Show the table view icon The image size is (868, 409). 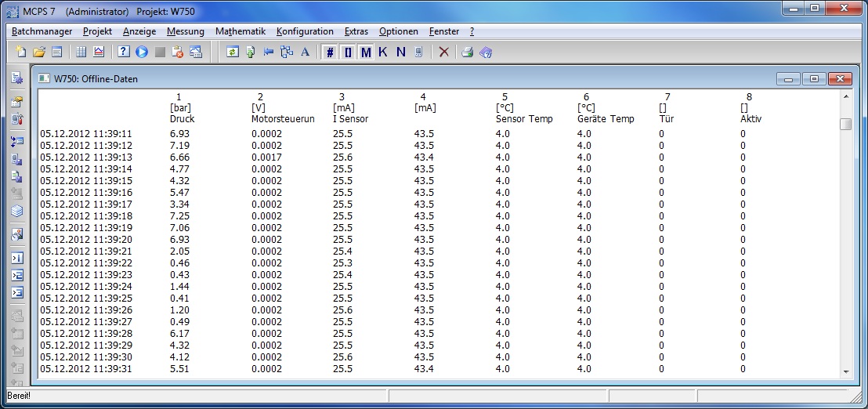[x=81, y=52]
